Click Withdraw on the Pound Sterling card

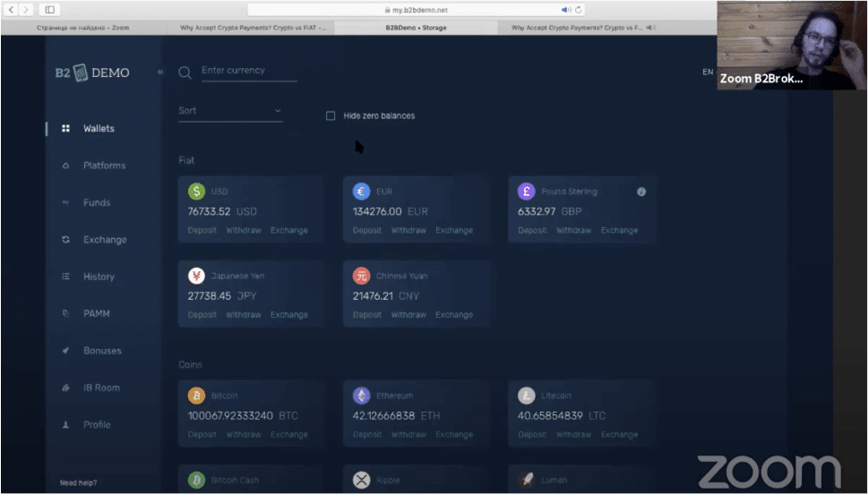pyautogui.click(x=574, y=230)
